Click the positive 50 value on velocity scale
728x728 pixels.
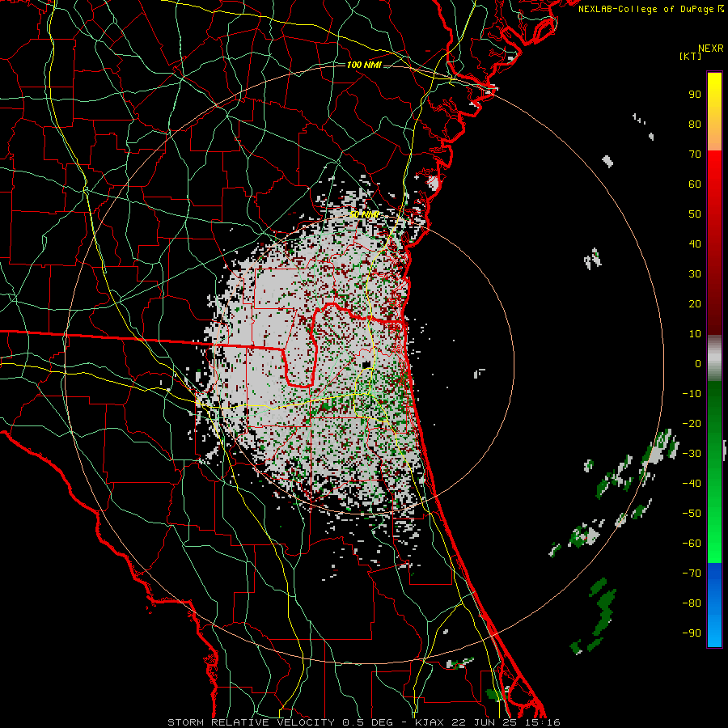coord(695,214)
